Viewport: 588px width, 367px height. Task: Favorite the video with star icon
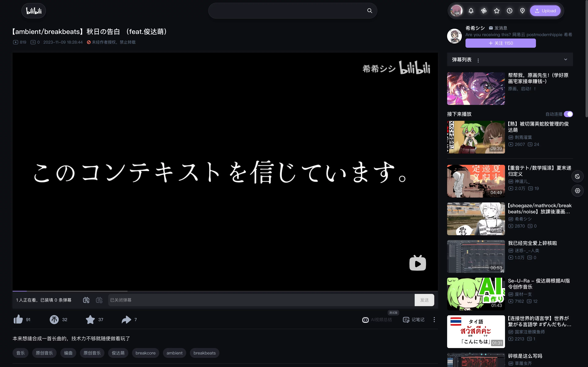(90, 319)
